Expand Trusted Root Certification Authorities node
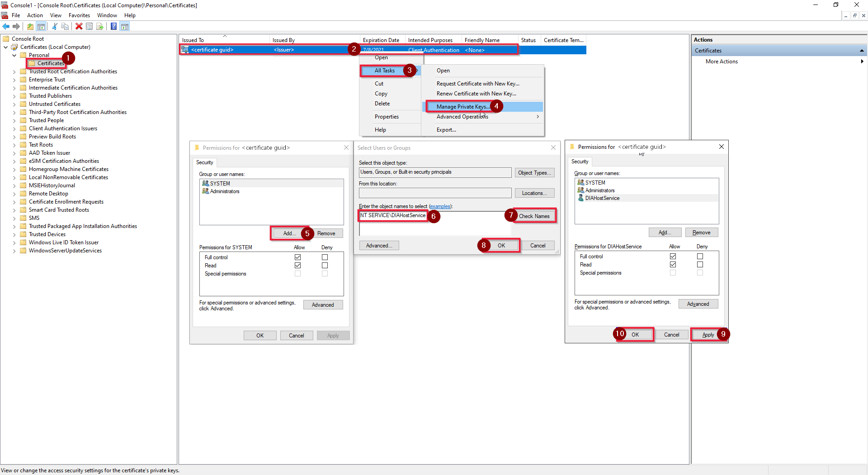Image resolution: width=868 pixels, height=475 pixels. [14, 71]
